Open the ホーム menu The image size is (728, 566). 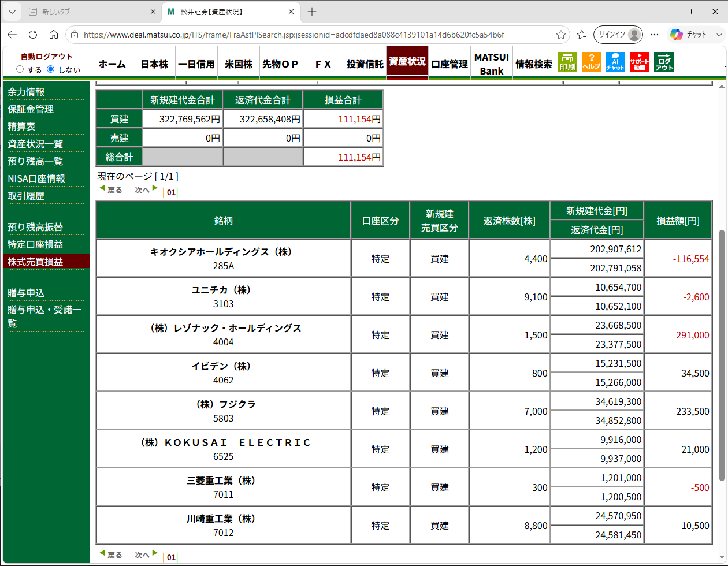[x=112, y=64]
